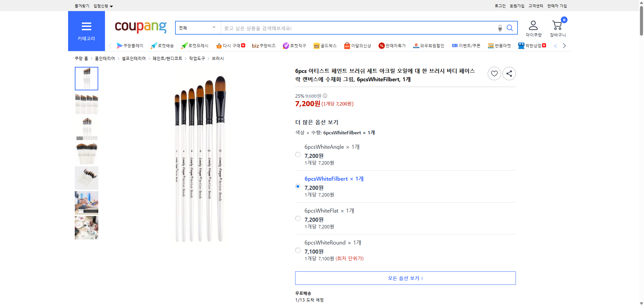
Task: Open the 골드박스 section
Action: tap(325, 45)
